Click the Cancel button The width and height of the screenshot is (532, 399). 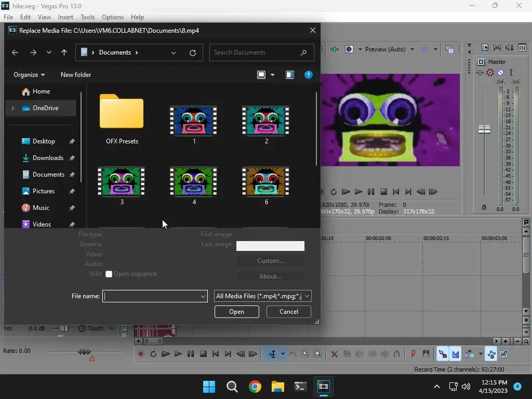(x=289, y=312)
